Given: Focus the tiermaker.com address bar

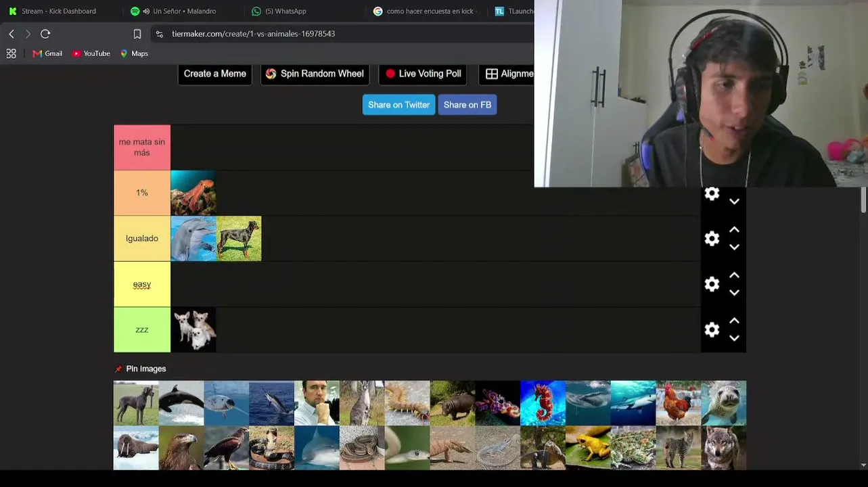Looking at the screenshot, I should (253, 34).
